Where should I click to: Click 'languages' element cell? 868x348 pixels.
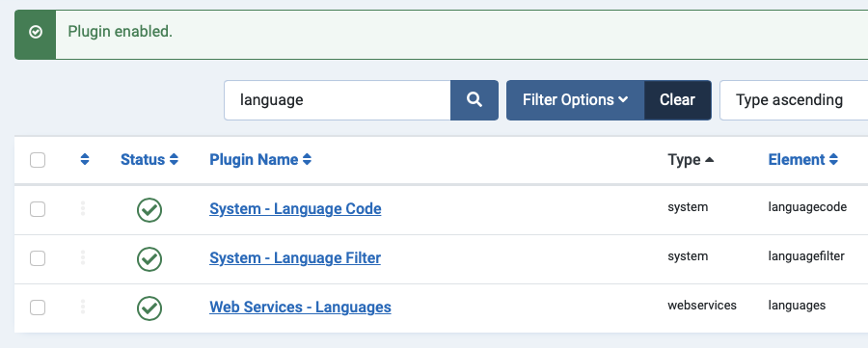coord(797,306)
